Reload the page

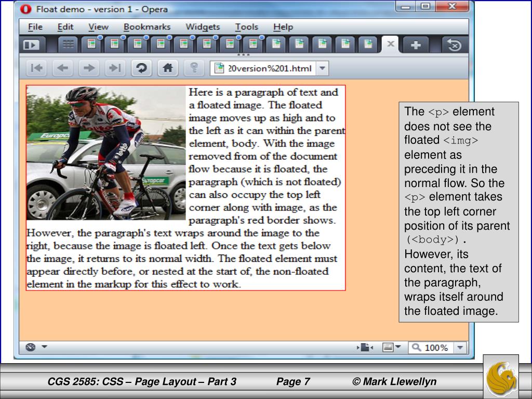click(x=141, y=68)
